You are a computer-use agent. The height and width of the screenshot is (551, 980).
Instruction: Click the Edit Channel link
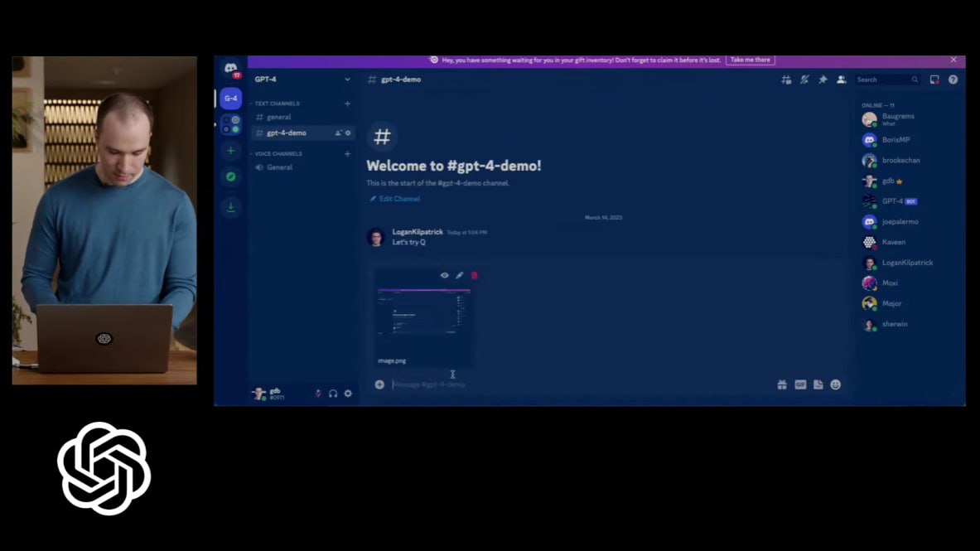(399, 199)
